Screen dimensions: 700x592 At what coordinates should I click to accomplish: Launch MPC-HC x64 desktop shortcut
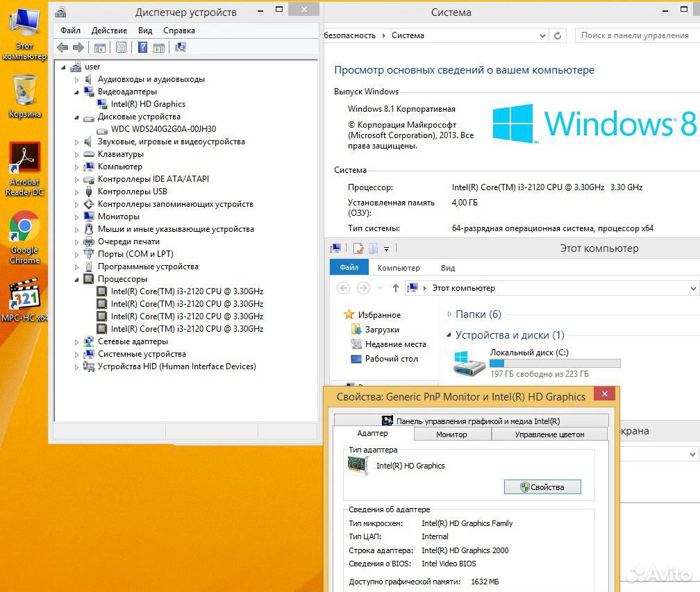tap(24, 299)
